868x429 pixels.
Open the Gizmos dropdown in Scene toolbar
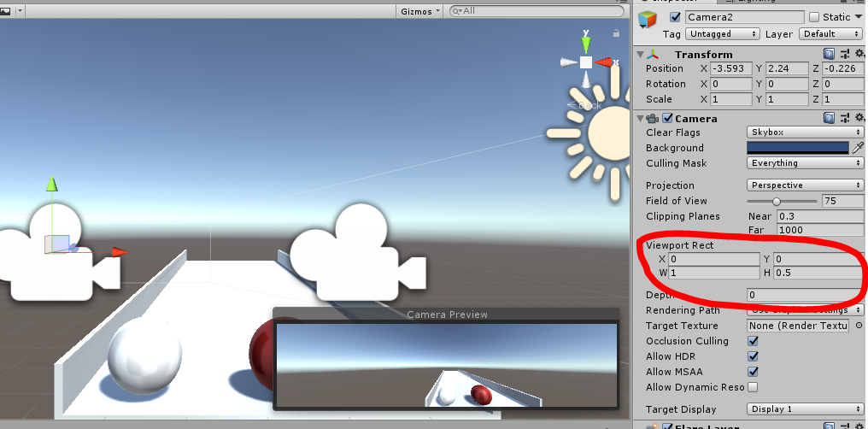point(420,11)
